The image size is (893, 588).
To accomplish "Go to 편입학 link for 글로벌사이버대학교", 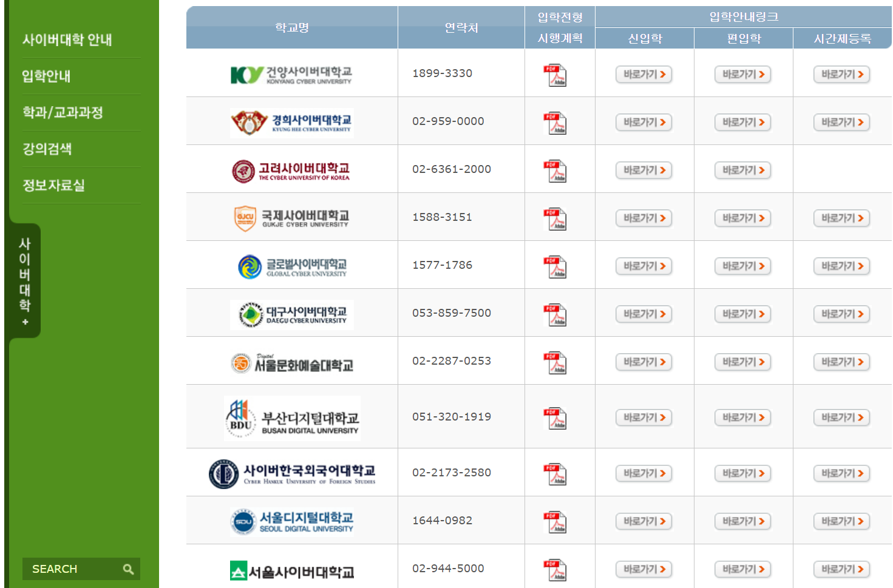I will [x=743, y=266].
